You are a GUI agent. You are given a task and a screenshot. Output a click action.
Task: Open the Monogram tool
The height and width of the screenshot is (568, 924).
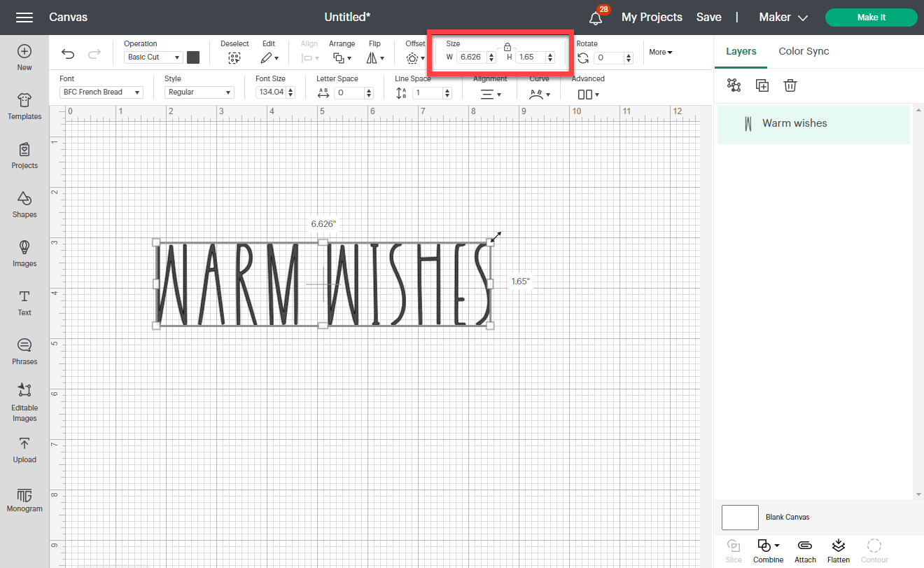coord(24,500)
